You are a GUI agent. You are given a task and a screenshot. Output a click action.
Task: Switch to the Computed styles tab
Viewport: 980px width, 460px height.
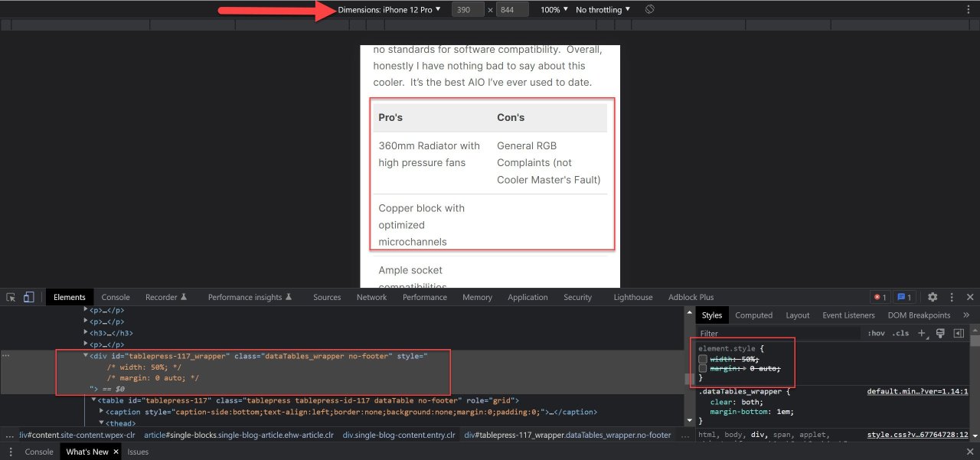[x=753, y=315]
